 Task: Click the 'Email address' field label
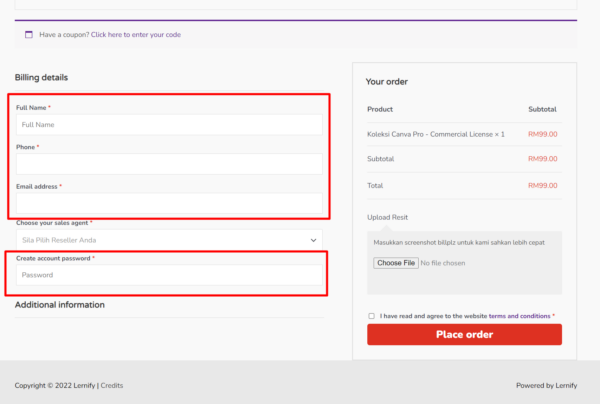pos(37,186)
